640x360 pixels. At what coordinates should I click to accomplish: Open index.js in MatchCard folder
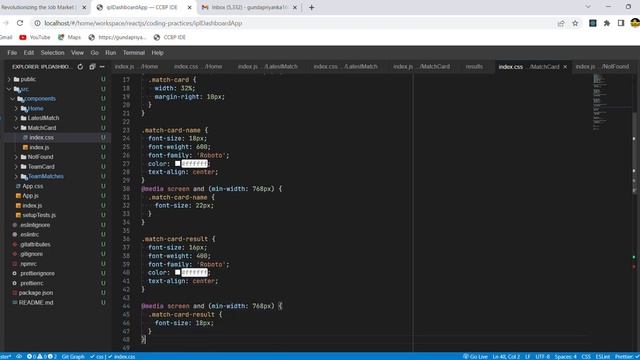[x=39, y=147]
